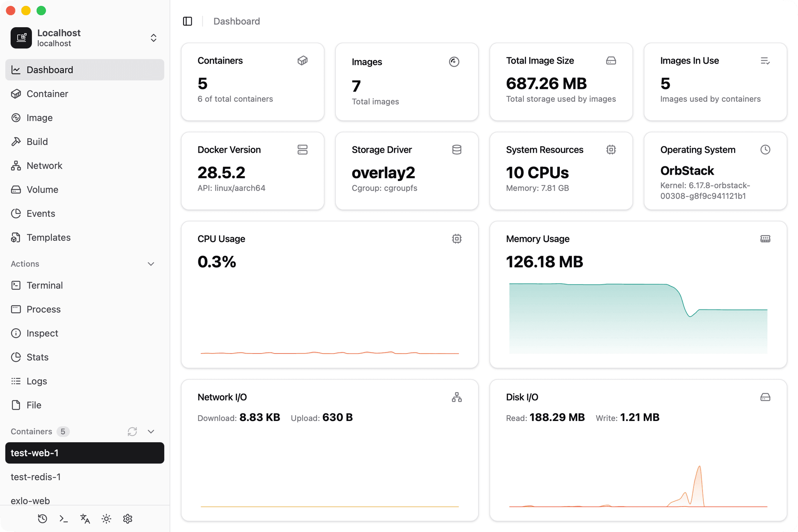Change language using the translate icon

[x=85, y=519]
